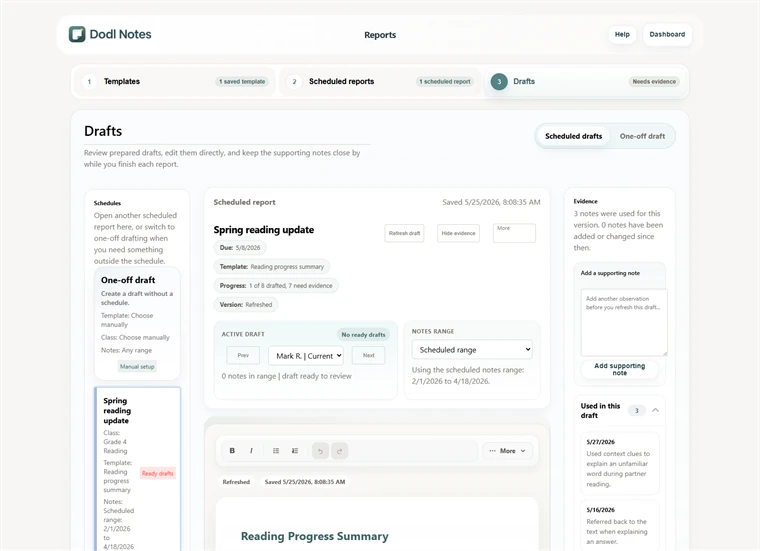Open the Scheduled range notes dropdown

(472, 349)
